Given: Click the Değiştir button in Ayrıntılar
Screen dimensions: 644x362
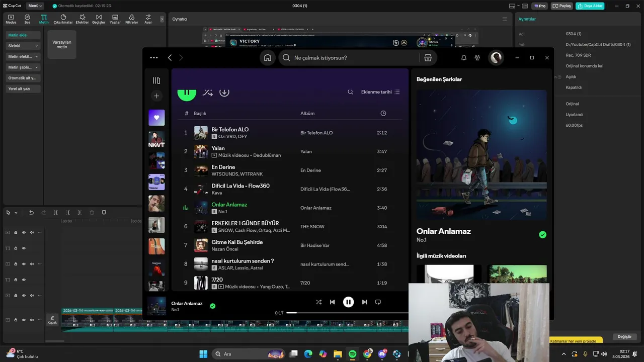Looking at the screenshot, I should click(x=624, y=337).
